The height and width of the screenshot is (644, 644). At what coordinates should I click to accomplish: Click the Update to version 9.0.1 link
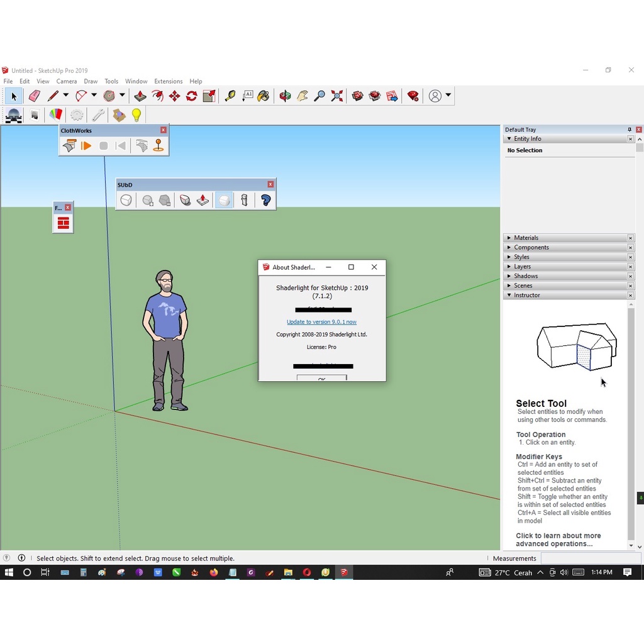click(321, 322)
